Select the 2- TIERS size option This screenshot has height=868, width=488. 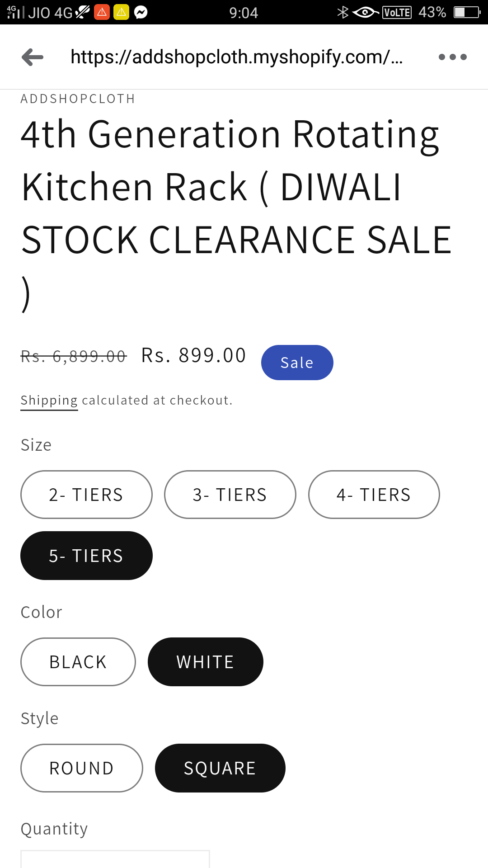coord(86,495)
